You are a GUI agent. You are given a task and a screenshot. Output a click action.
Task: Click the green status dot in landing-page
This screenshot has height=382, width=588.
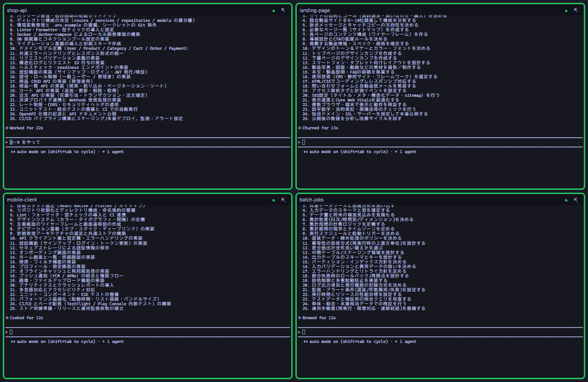coord(566,10)
